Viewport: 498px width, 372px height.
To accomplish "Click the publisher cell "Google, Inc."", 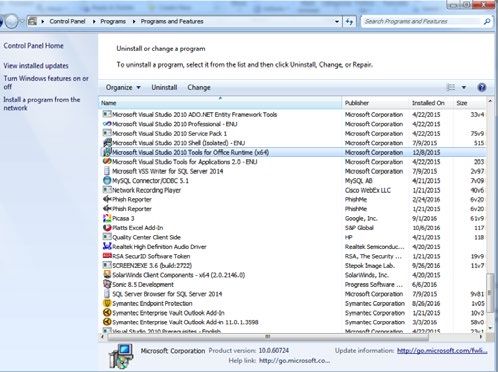I will tap(361, 218).
